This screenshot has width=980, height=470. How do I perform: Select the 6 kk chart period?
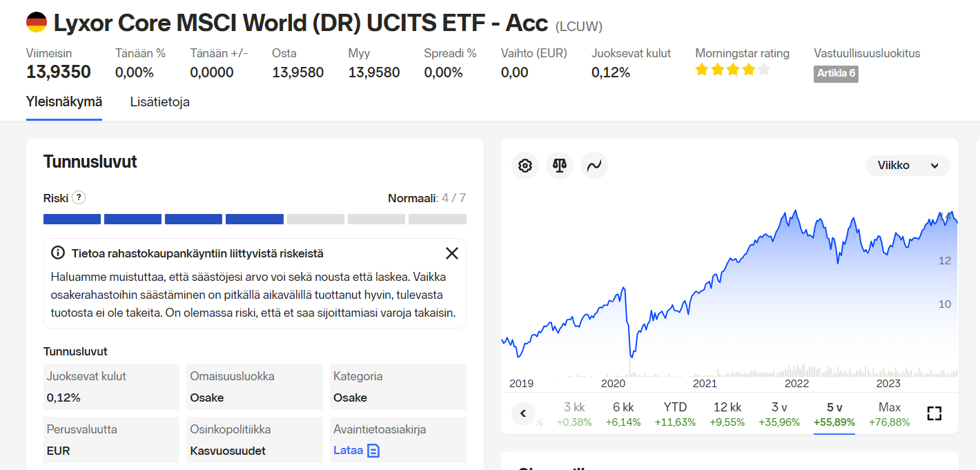[x=623, y=414]
